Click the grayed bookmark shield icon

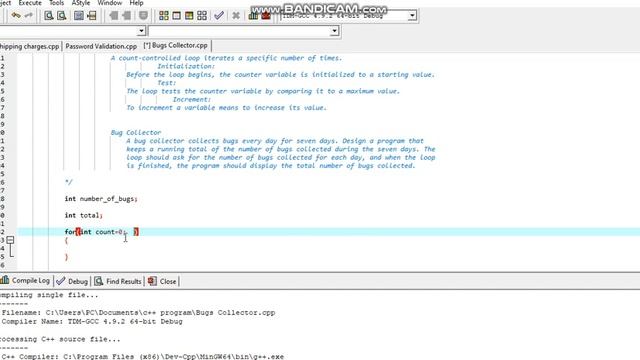[143, 16]
